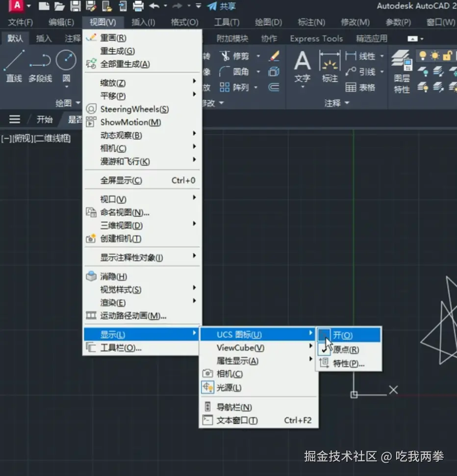The width and height of the screenshot is (457, 476).
Task: Open the Draw menu
Action: pos(268,22)
